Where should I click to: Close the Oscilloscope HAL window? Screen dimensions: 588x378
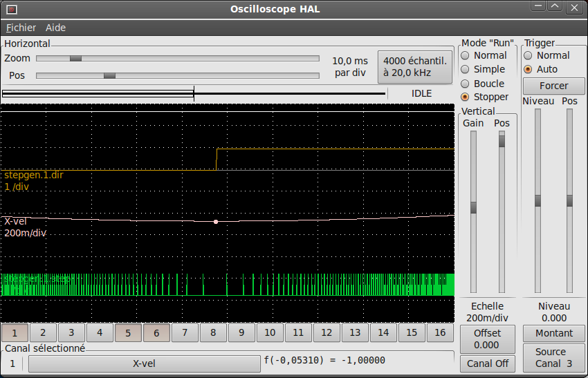[x=574, y=8]
